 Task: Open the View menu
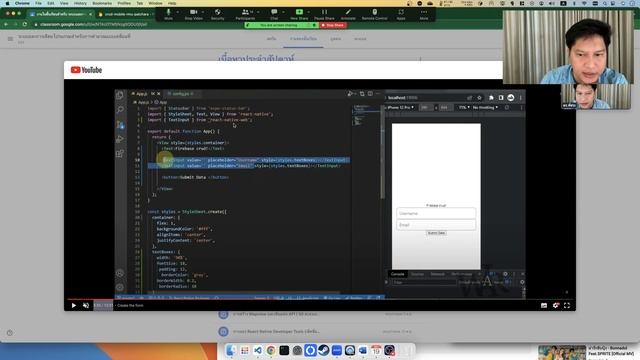coord(64,3)
